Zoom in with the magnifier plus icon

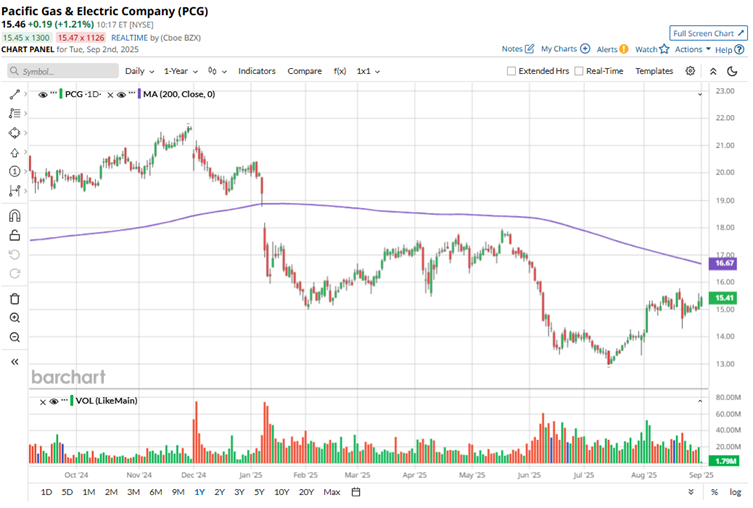(x=15, y=318)
